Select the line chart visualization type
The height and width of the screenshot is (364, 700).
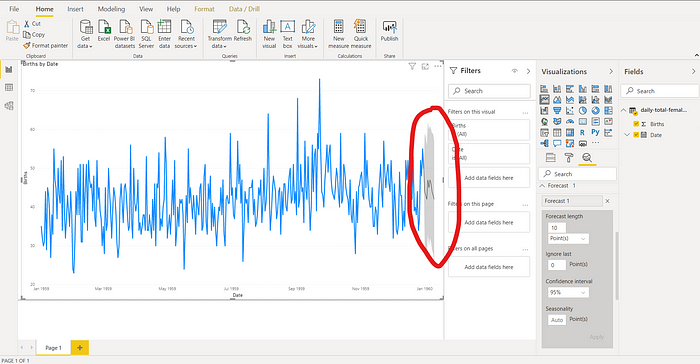[x=544, y=99]
